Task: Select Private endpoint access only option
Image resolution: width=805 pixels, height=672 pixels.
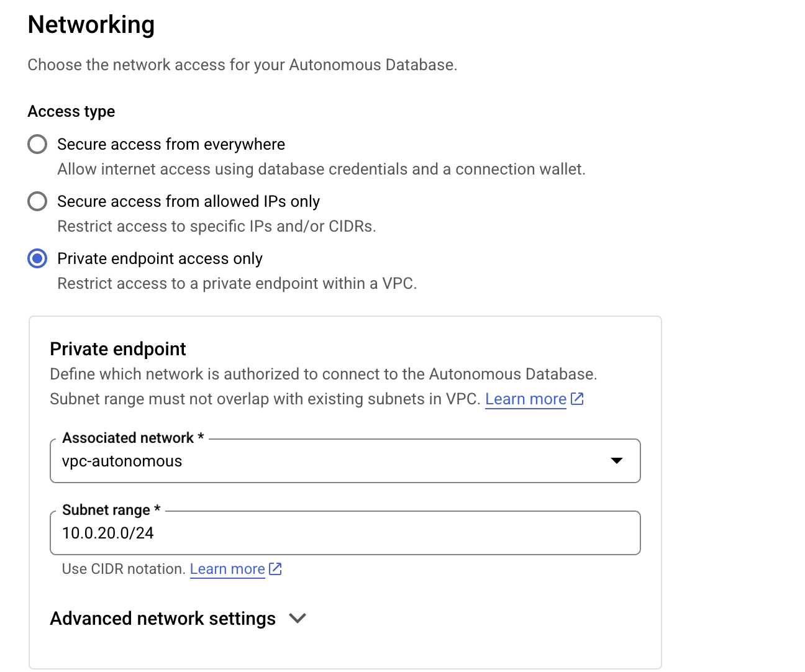Action: coord(37,258)
